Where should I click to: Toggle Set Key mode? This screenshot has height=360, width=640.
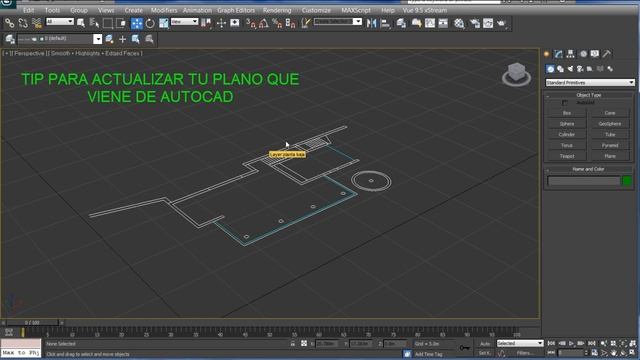click(x=485, y=353)
